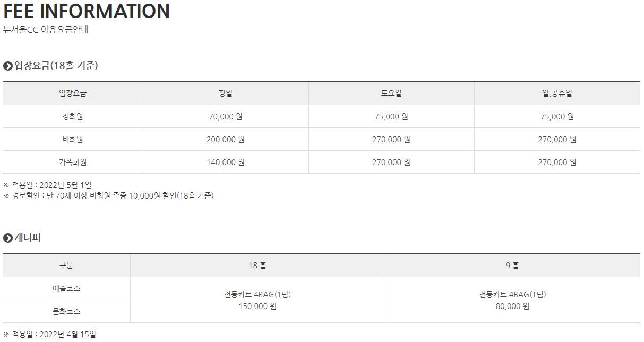Click the 200,000 원 non-member weekday fee
Image resolution: width=644 pixels, height=342 pixels.
point(226,140)
